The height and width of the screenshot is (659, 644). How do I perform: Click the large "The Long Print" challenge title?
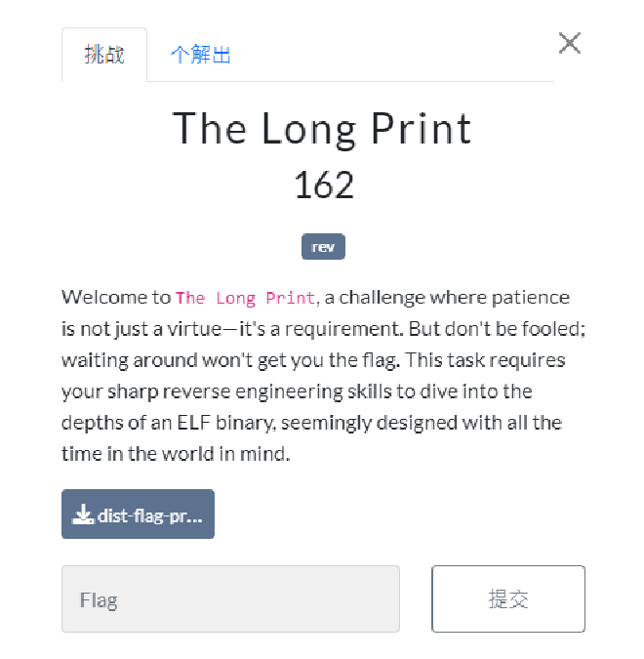322,129
